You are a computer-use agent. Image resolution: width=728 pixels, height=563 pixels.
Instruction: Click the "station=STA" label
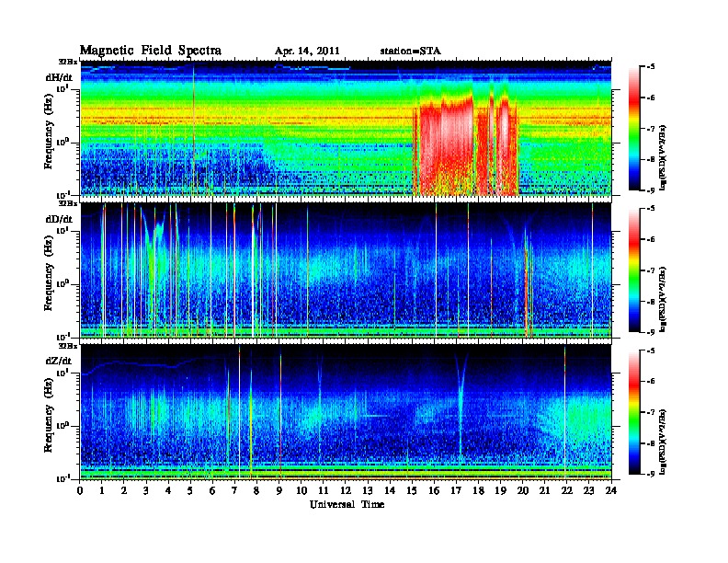point(410,51)
